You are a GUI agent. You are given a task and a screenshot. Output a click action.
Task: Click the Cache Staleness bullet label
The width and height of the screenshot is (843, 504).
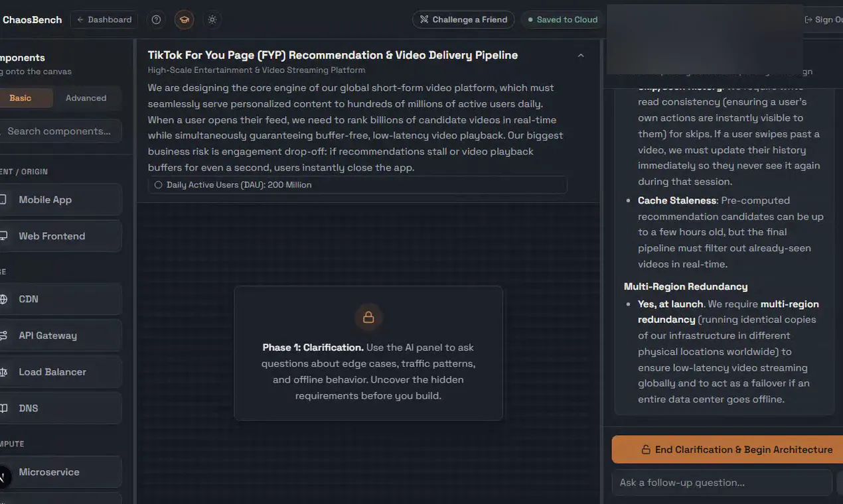(x=677, y=200)
